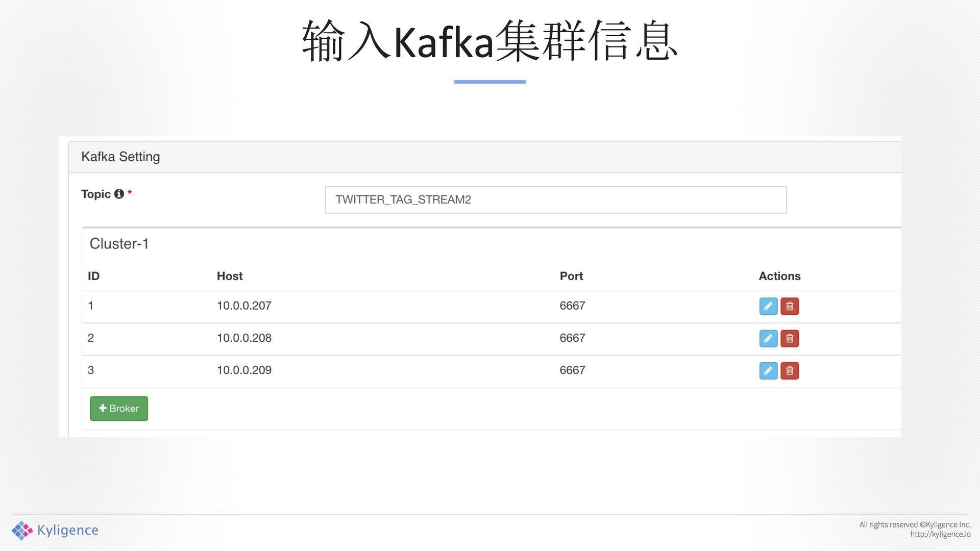
Task: Click the ID column header
Action: pos(93,276)
